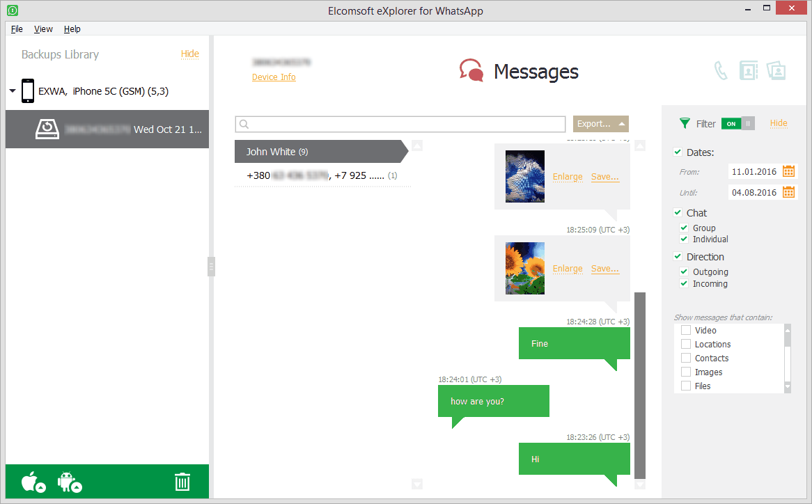The height and width of the screenshot is (504, 812).
Task: Open the Until date calendar picker
Action: coord(788,192)
